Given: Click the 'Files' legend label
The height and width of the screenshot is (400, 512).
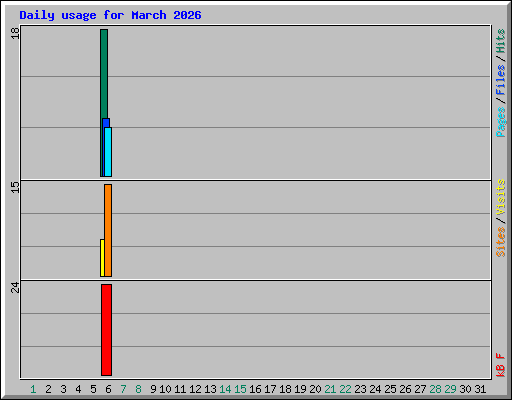Looking at the screenshot, I should coord(501,80).
